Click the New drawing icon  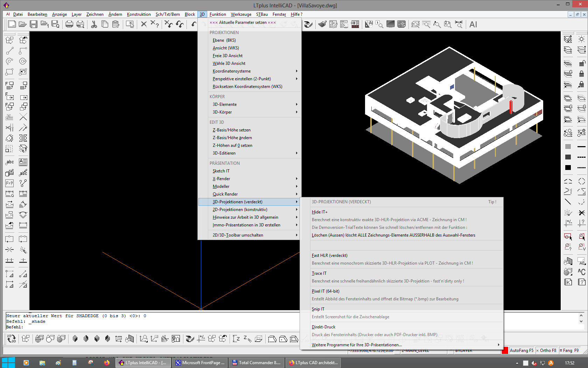(x=12, y=24)
